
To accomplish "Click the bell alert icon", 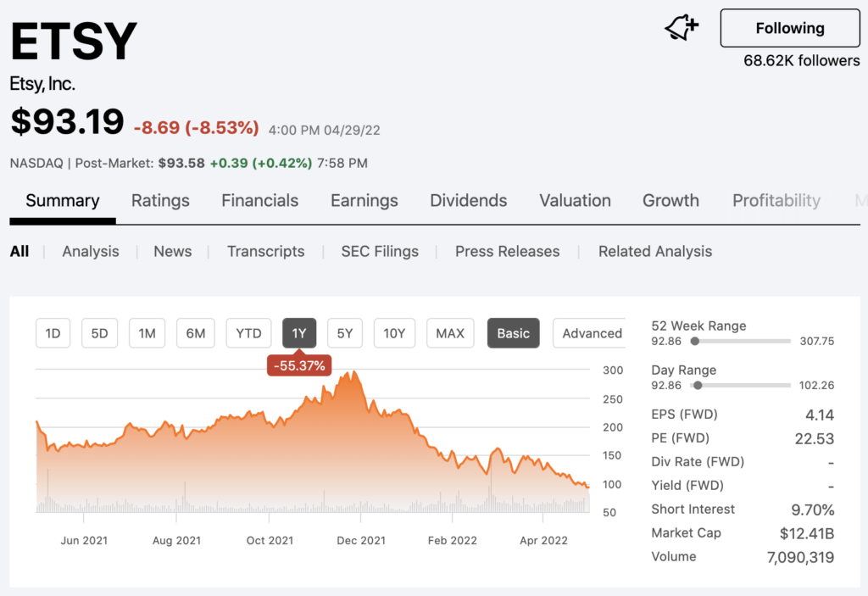I will pos(682,28).
